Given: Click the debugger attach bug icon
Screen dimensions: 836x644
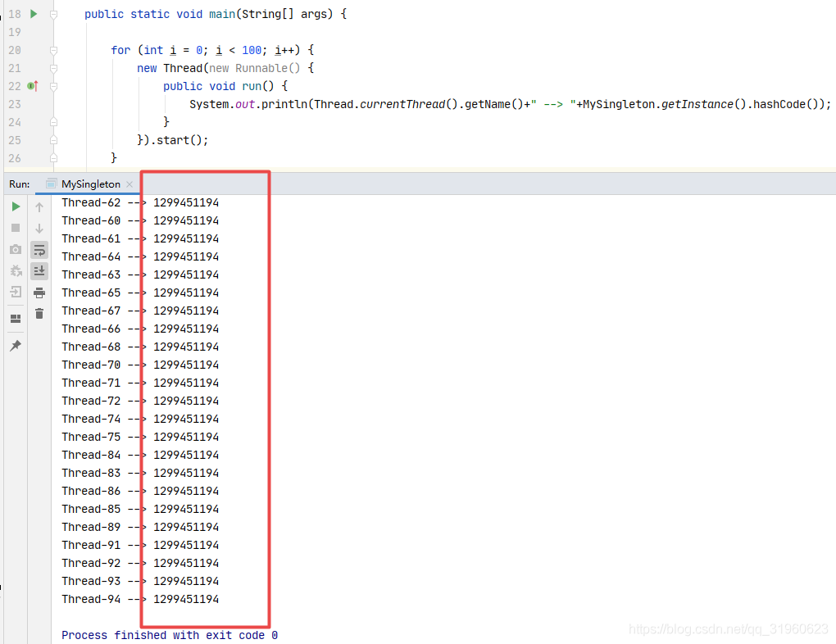Looking at the screenshot, I should pyautogui.click(x=16, y=271).
